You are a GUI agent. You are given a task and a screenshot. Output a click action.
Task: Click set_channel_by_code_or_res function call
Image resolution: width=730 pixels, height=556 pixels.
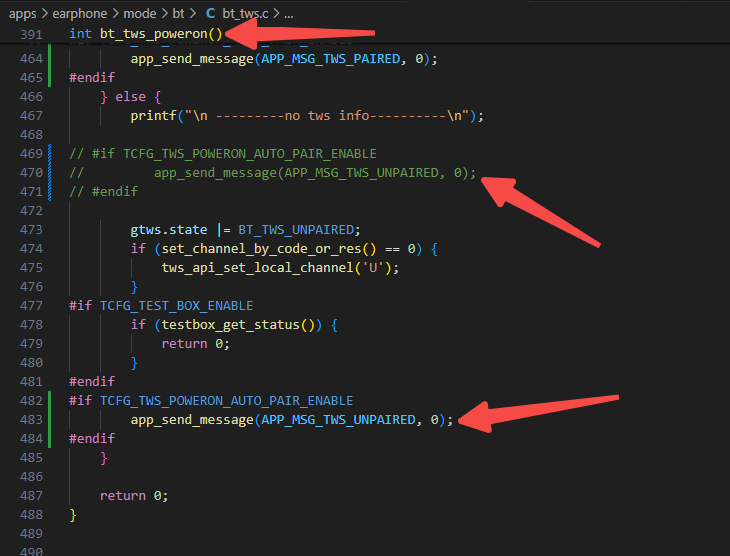(x=262, y=249)
